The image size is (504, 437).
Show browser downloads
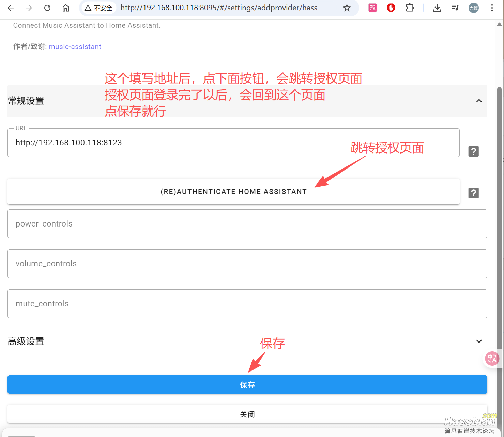[437, 8]
